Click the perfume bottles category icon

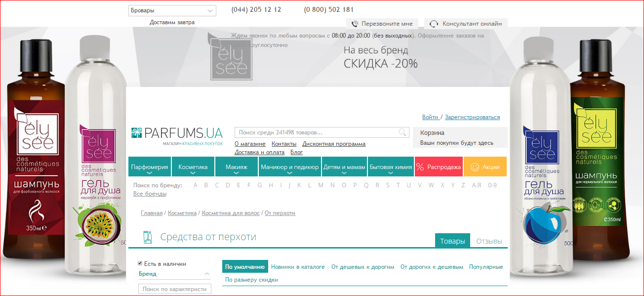point(147,237)
